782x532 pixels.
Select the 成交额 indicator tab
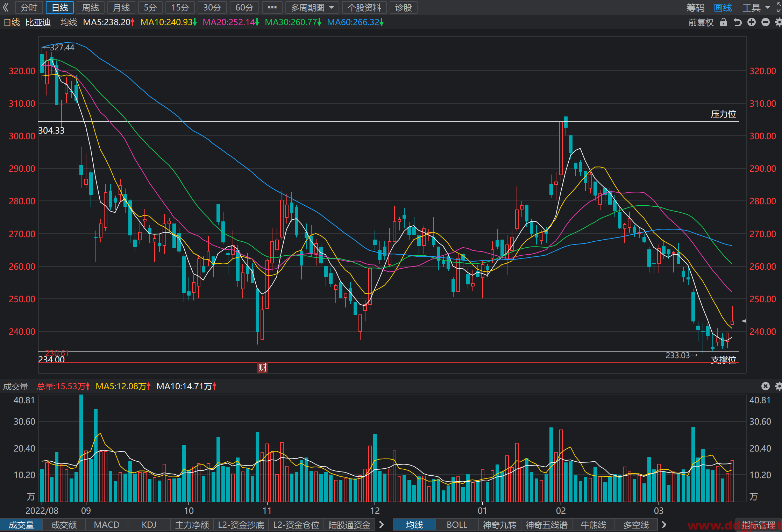(x=64, y=525)
